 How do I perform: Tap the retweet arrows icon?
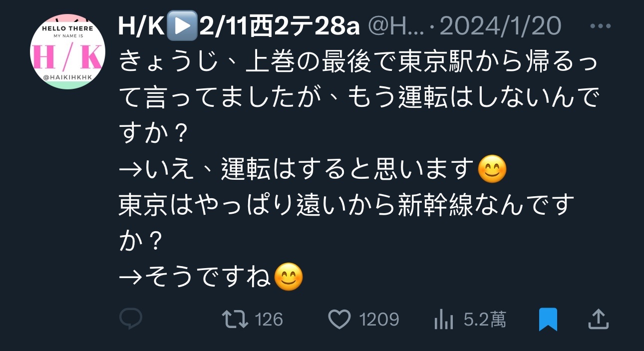pyautogui.click(x=235, y=319)
